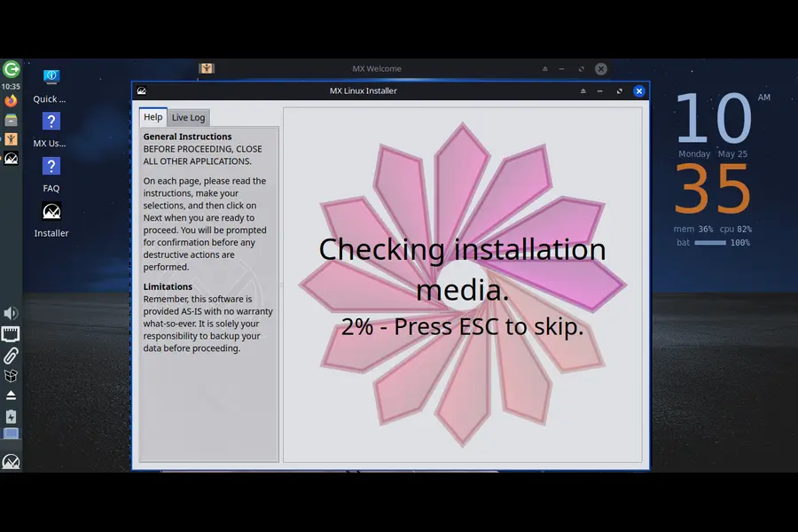The image size is (798, 532).
Task: Shade the MX Linux Installer window
Action: 583,91
